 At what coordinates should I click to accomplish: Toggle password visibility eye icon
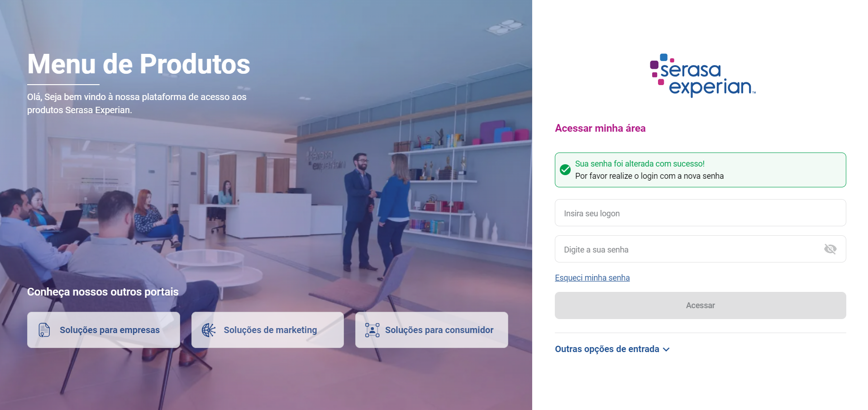(830, 249)
